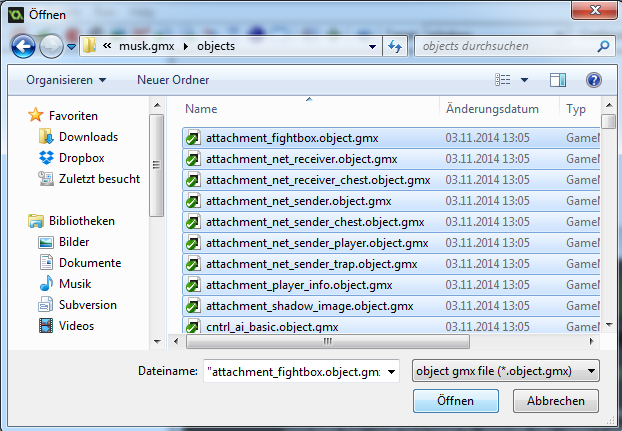Open the Subversion library in sidebar
Image resolution: width=622 pixels, height=431 pixels.
(88, 305)
